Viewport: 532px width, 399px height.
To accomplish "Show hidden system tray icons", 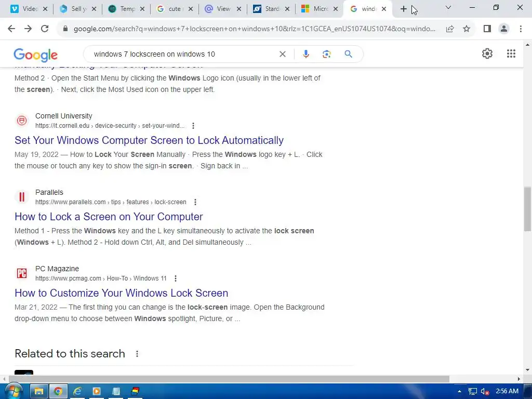I will [459, 391].
